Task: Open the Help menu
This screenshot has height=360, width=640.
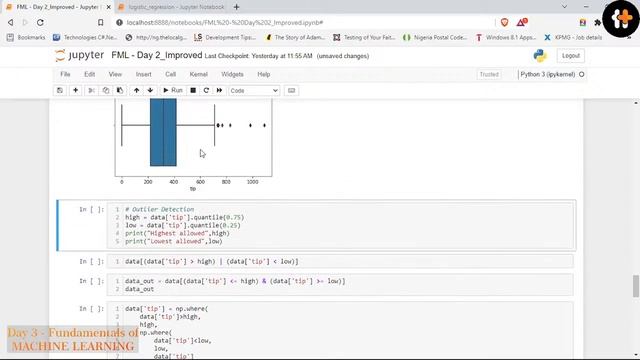Action: (264, 74)
